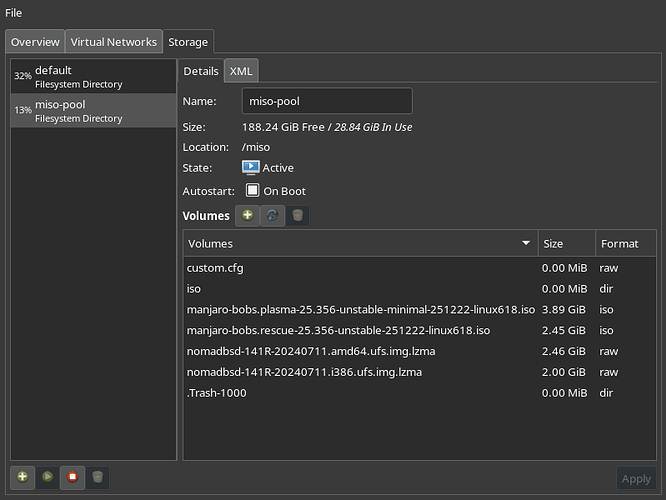Open the File menu
The height and width of the screenshot is (500, 666).
point(14,13)
